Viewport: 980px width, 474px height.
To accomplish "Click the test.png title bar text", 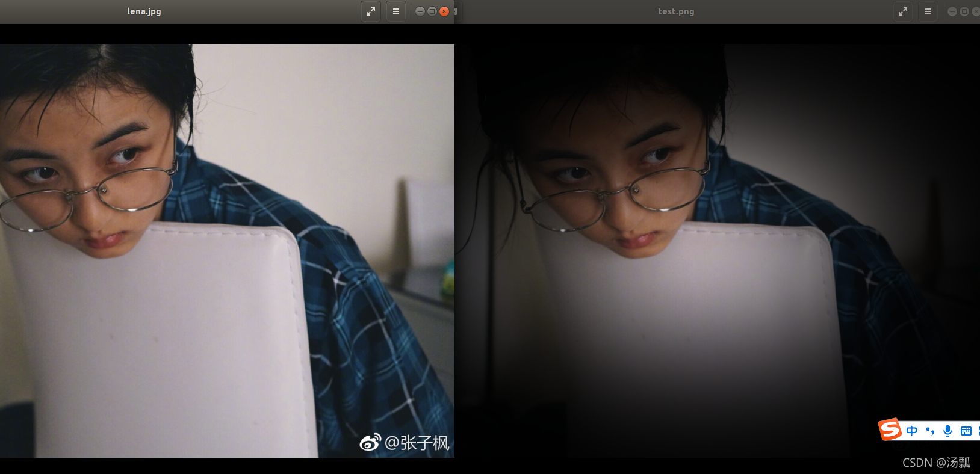I will [676, 11].
